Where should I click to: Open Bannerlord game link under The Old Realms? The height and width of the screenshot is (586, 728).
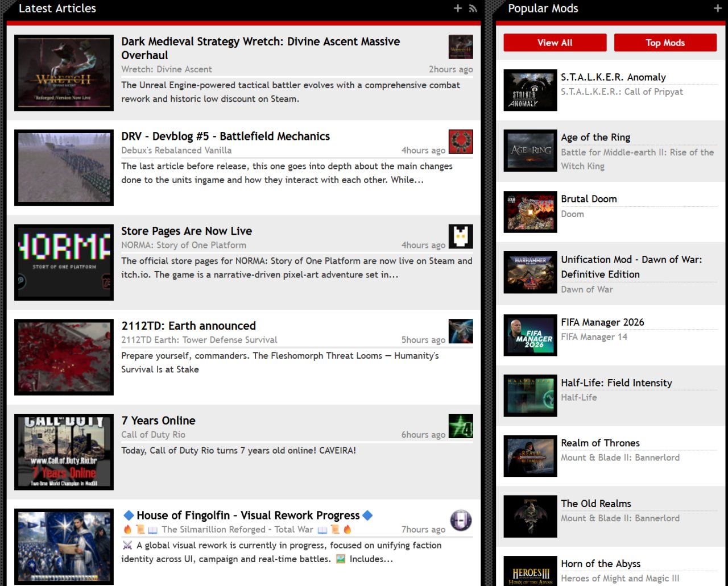[620, 518]
